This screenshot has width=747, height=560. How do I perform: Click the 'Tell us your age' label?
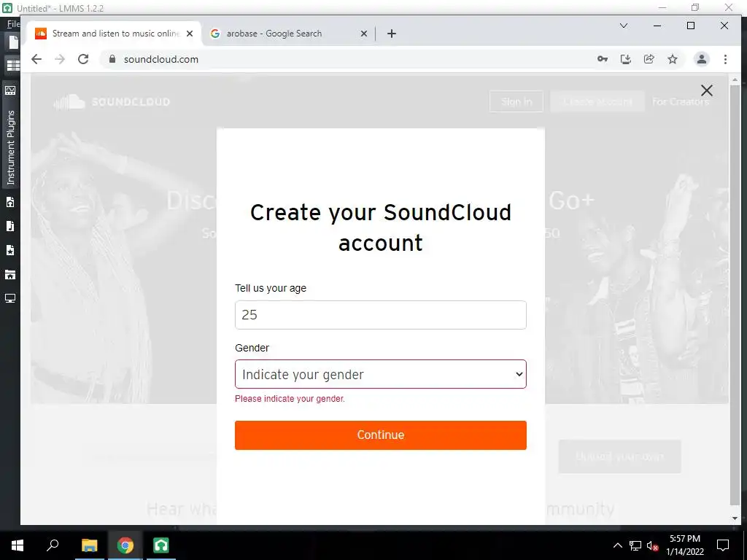[271, 288]
